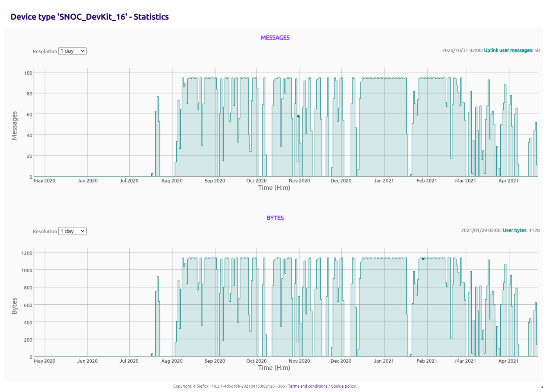This screenshot has height=392, width=547.
Task: Click the resize handle at bottom-right corner
Action: 542,387
